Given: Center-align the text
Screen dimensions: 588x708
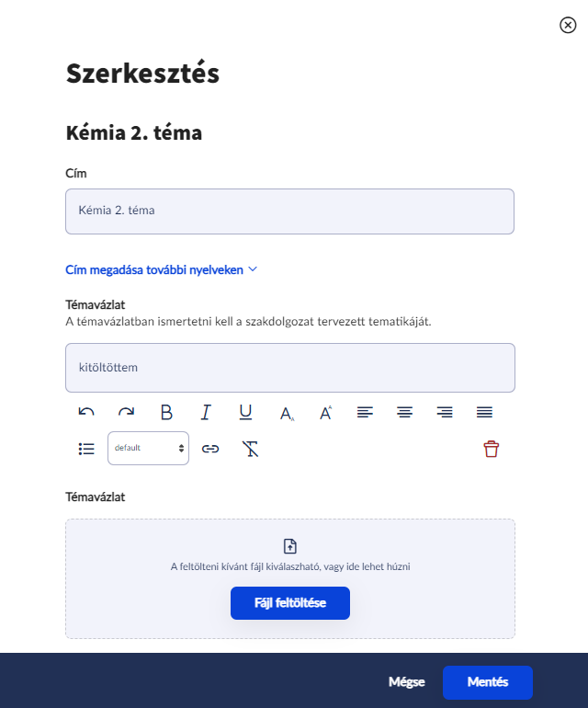Looking at the screenshot, I should pos(404,412).
